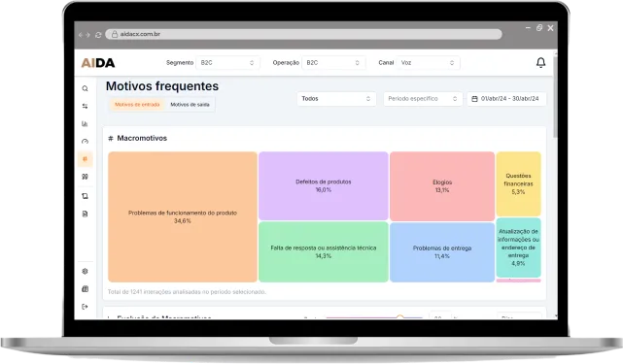623x364 pixels.
Task: Click the aidacx.com.br address bar
Action: coord(303,34)
